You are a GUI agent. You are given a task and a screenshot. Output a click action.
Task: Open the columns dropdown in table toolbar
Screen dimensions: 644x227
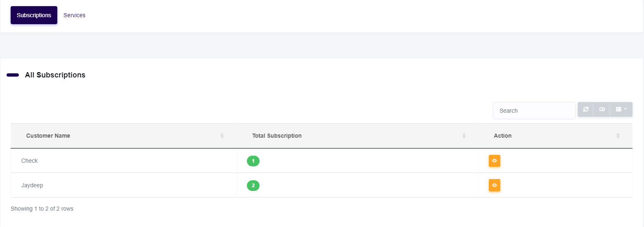621,109
